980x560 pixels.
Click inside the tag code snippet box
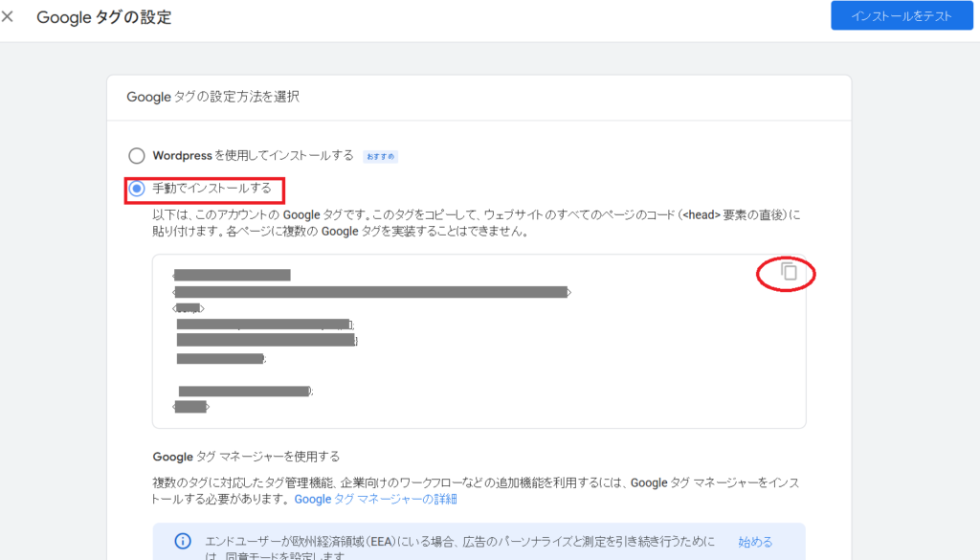(574, 364)
